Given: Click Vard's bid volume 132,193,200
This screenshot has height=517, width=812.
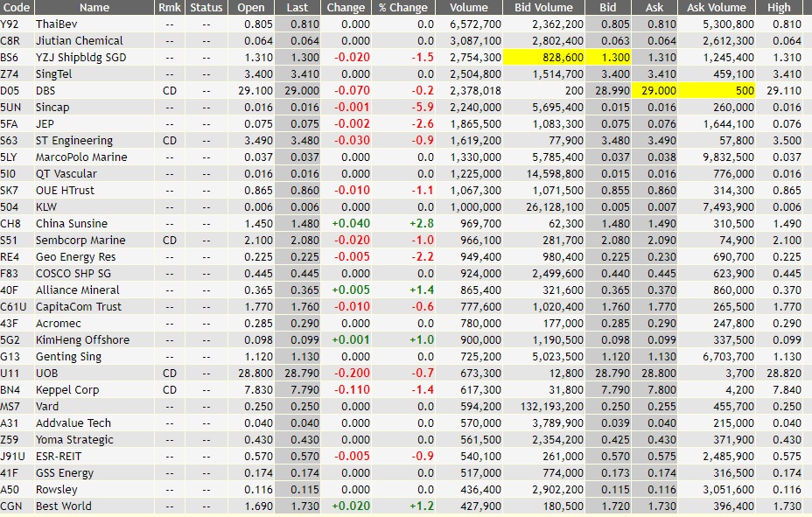Looking at the screenshot, I should (552, 406).
